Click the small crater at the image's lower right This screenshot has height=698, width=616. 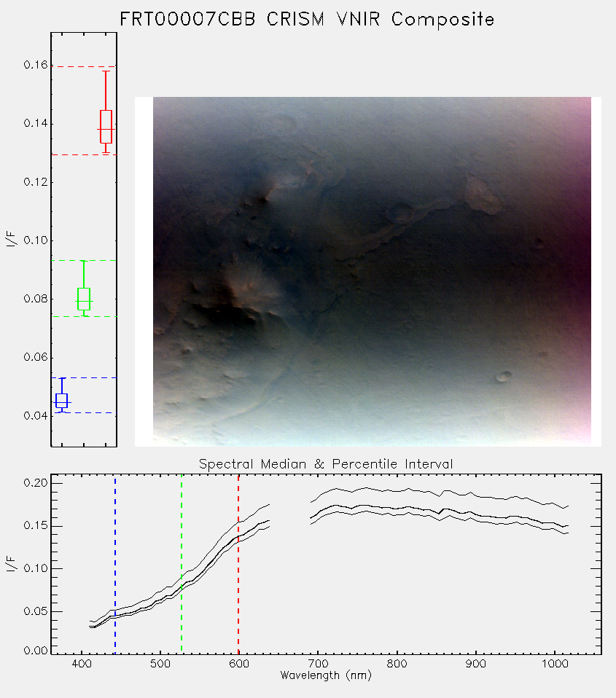(504, 377)
